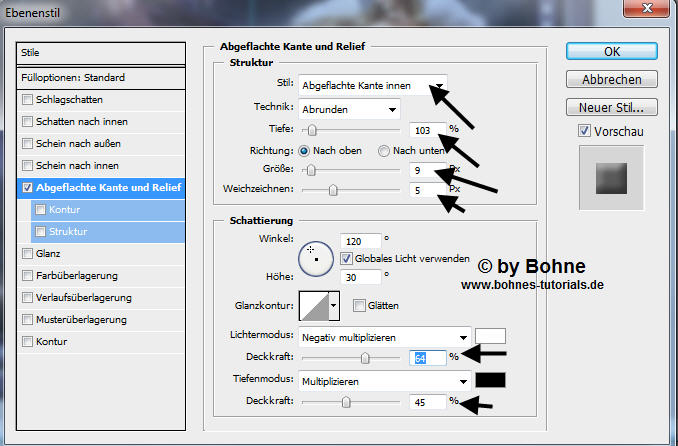Open Farbüberlagerung style label
Image resolution: width=678 pixels, height=446 pixels.
pyautogui.click(x=77, y=276)
